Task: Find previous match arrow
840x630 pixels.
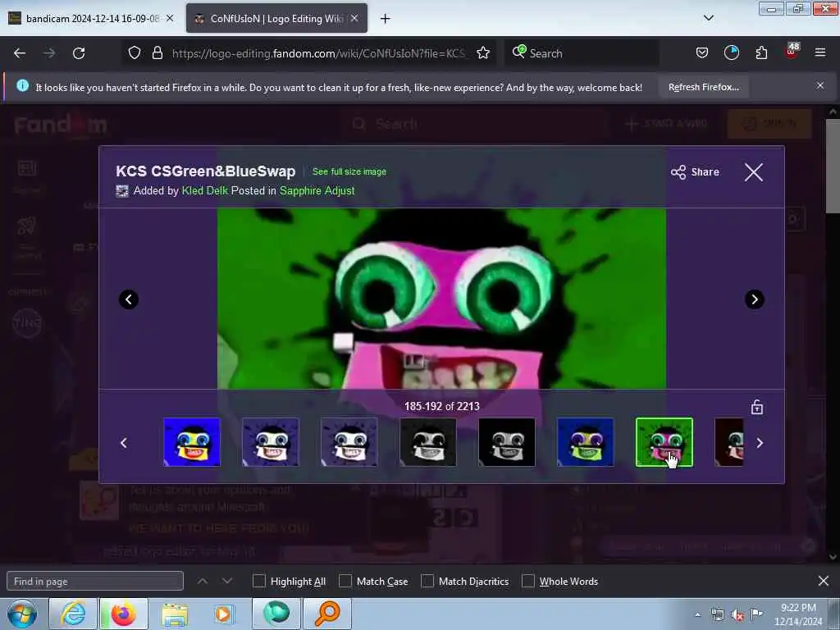Action: pyautogui.click(x=203, y=581)
